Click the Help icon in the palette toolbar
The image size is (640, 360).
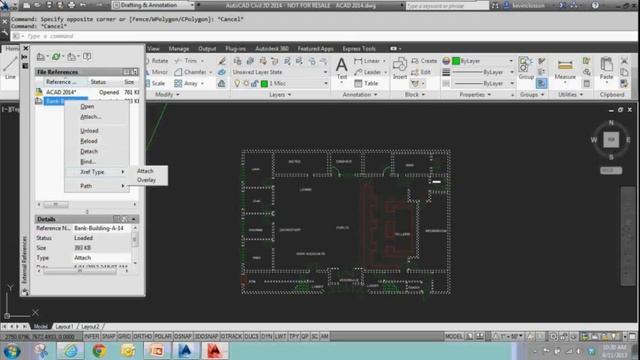click(x=87, y=57)
